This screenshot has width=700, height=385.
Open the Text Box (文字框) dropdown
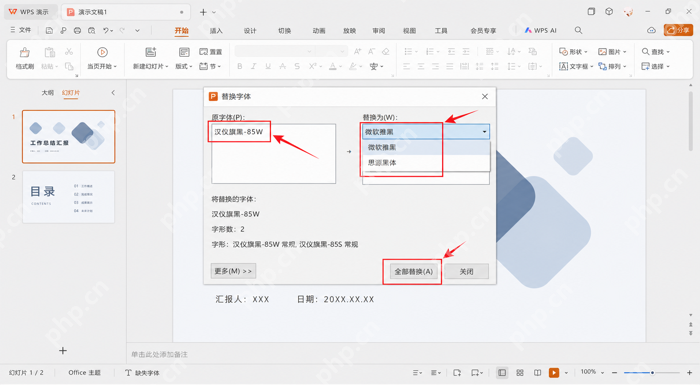[576, 67]
